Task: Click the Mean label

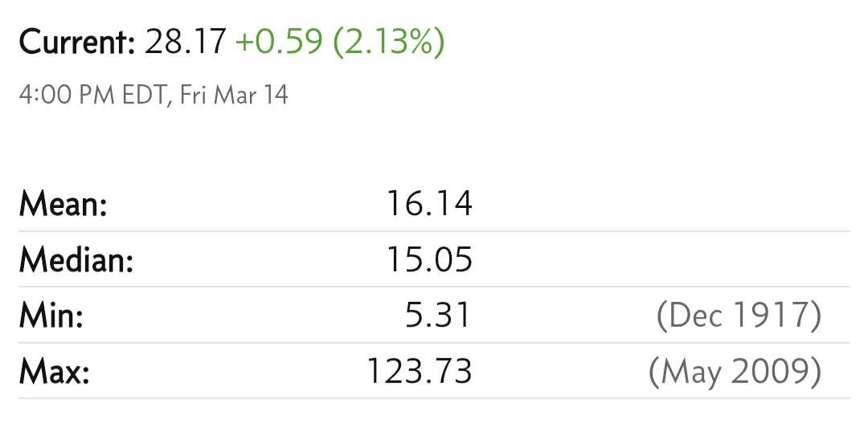Action: pyautogui.click(x=63, y=204)
